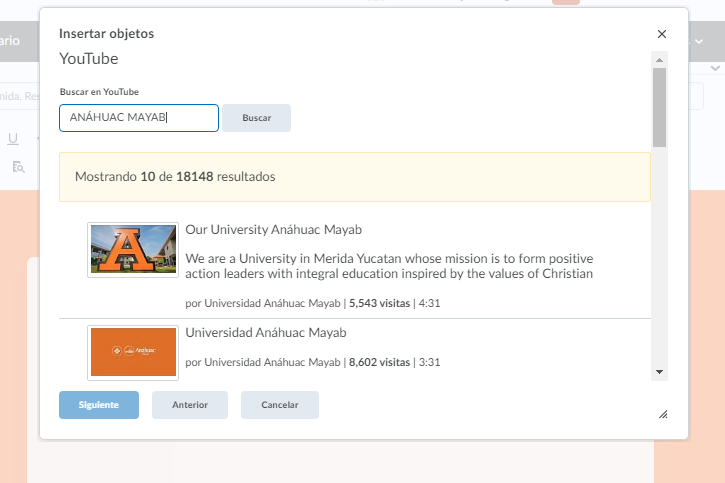Expand the chevron dropdown in header bar
725x483 pixels.
tap(697, 42)
